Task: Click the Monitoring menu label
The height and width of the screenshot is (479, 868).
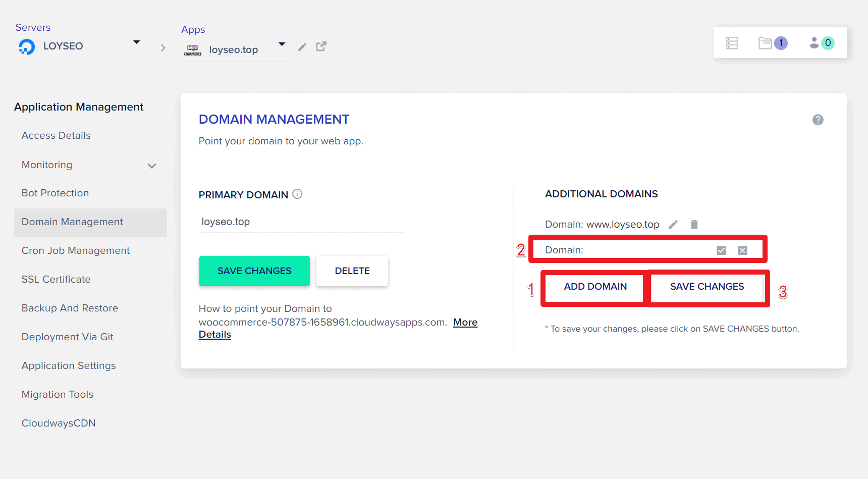Action: tap(47, 165)
